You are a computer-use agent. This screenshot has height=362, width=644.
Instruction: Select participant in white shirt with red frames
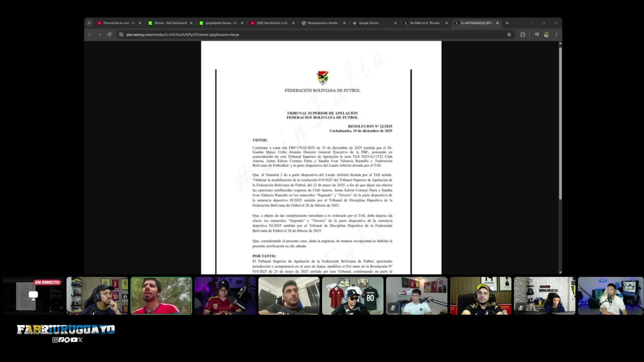tap(417, 296)
